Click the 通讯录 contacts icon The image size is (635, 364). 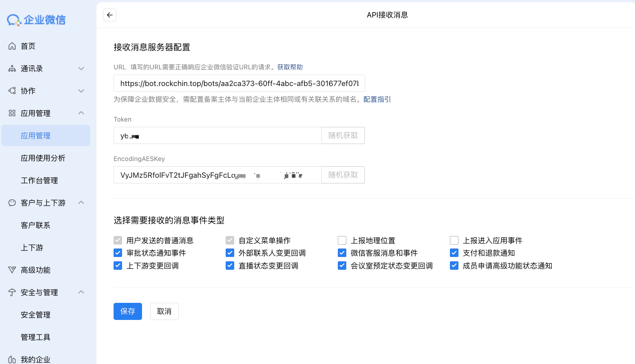point(12,68)
